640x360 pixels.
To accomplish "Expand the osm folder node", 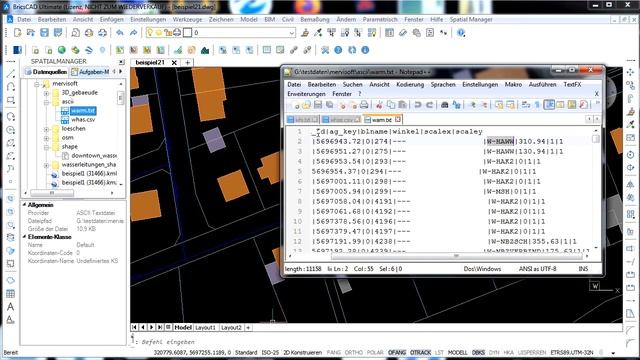I will coord(46,138).
